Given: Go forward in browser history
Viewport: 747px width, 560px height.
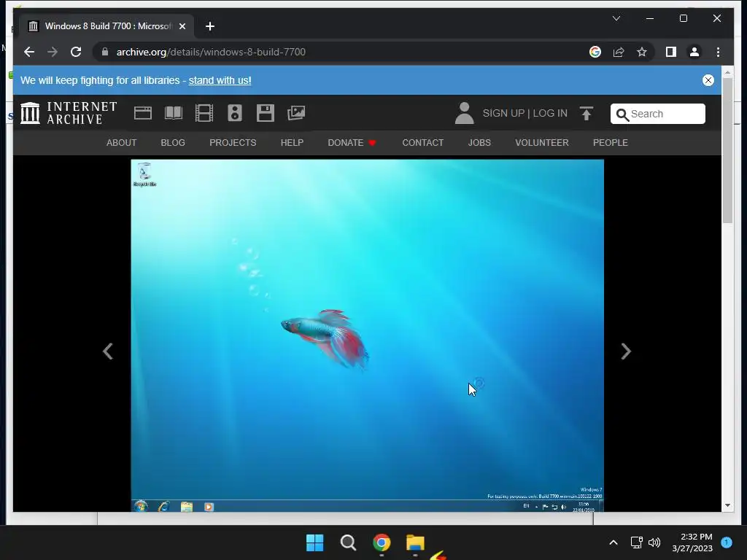Looking at the screenshot, I should pos(53,52).
